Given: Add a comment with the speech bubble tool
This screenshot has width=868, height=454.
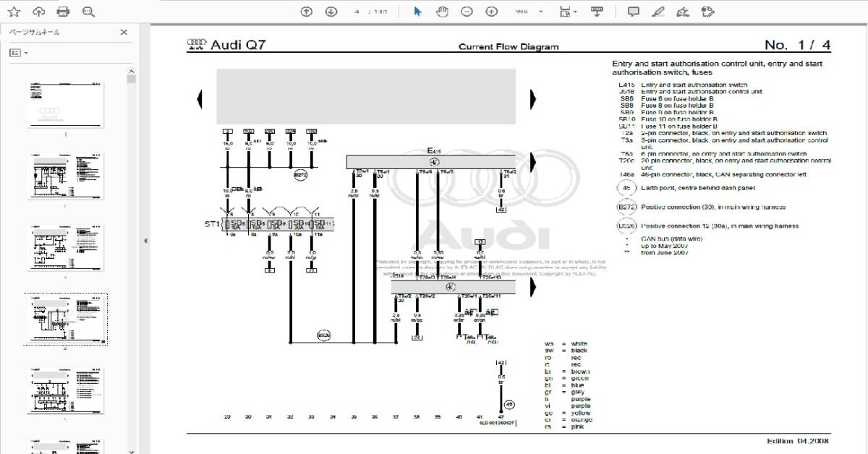Looking at the screenshot, I should pyautogui.click(x=634, y=12).
